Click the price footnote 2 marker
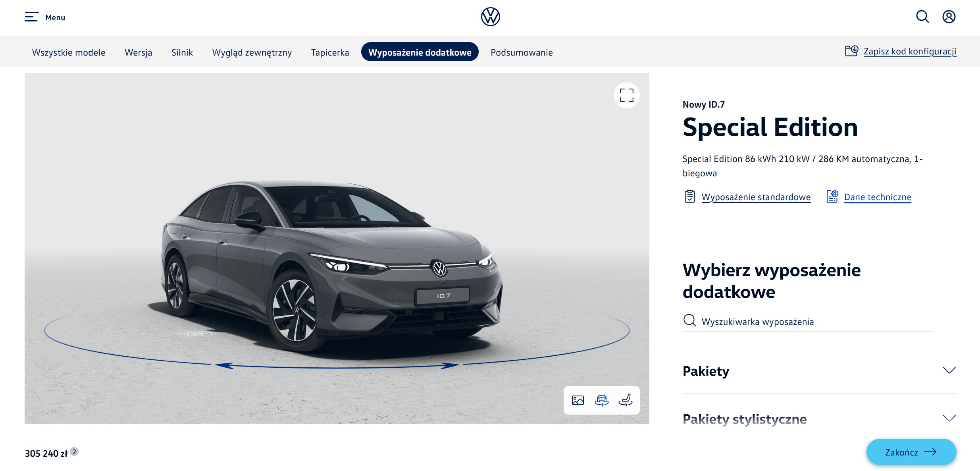This screenshot has height=471, width=980. (x=74, y=452)
